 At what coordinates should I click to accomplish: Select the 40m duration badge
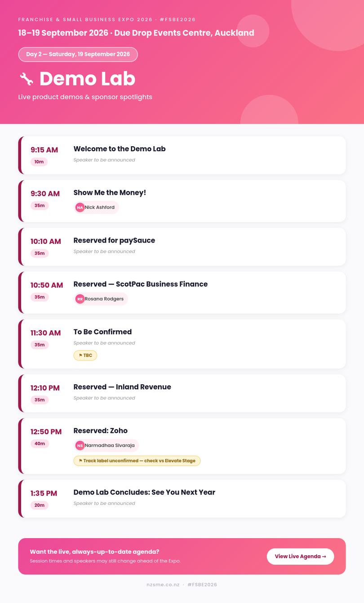(x=40, y=444)
